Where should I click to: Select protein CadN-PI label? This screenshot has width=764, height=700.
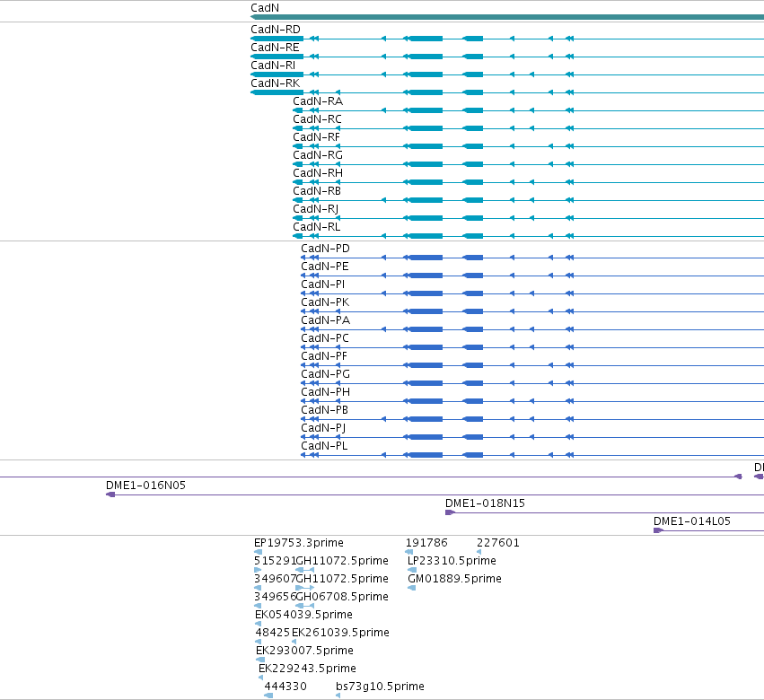click(322, 284)
